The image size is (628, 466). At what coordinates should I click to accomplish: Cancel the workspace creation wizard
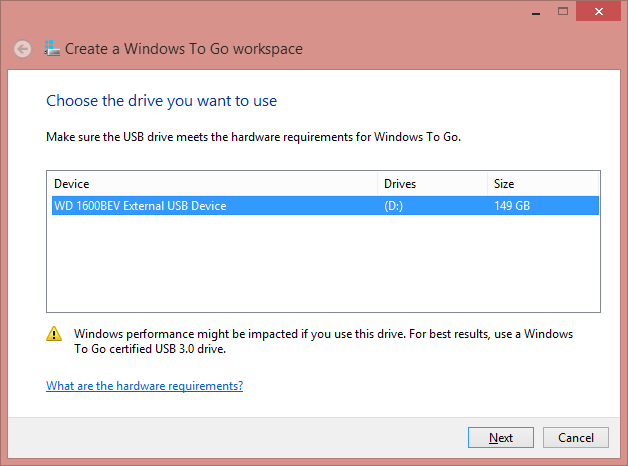tap(576, 438)
